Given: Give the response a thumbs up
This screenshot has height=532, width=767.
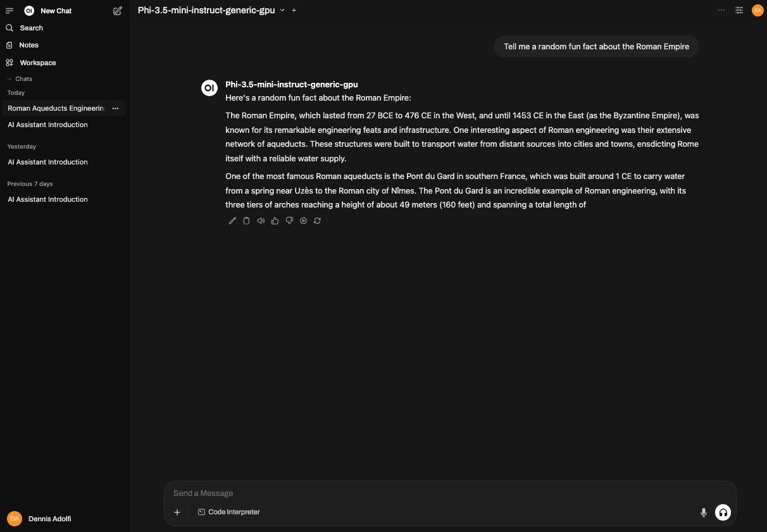Looking at the screenshot, I should 275,221.
